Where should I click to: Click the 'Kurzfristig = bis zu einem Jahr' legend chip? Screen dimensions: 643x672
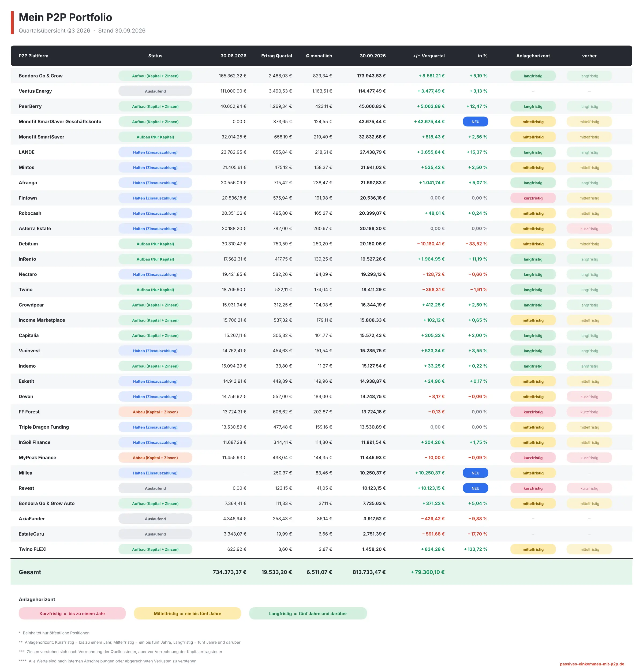[72, 613]
